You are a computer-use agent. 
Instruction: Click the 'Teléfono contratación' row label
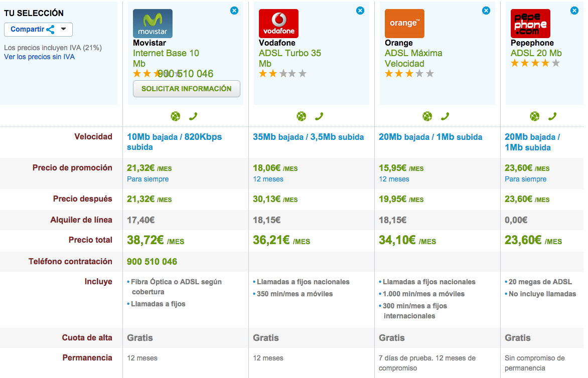click(x=71, y=262)
